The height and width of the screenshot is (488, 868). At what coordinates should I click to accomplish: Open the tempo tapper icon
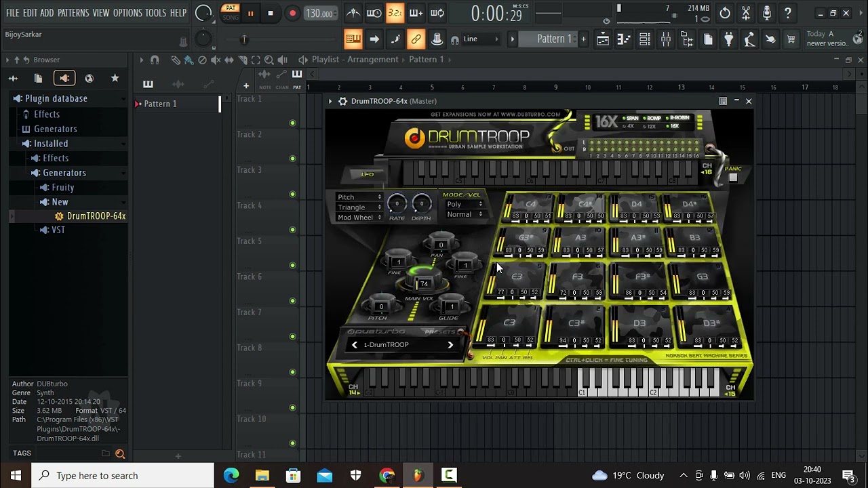coord(749,40)
